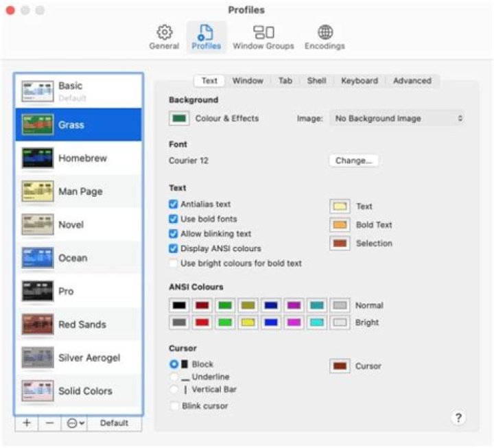Select the Grass profile
The image size is (494, 448).
[x=78, y=124]
